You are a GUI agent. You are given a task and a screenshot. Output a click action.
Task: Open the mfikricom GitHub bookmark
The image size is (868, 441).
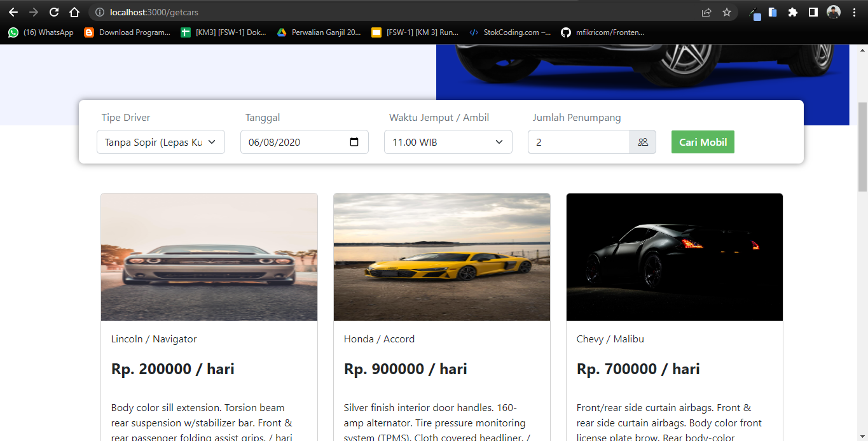pyautogui.click(x=603, y=32)
